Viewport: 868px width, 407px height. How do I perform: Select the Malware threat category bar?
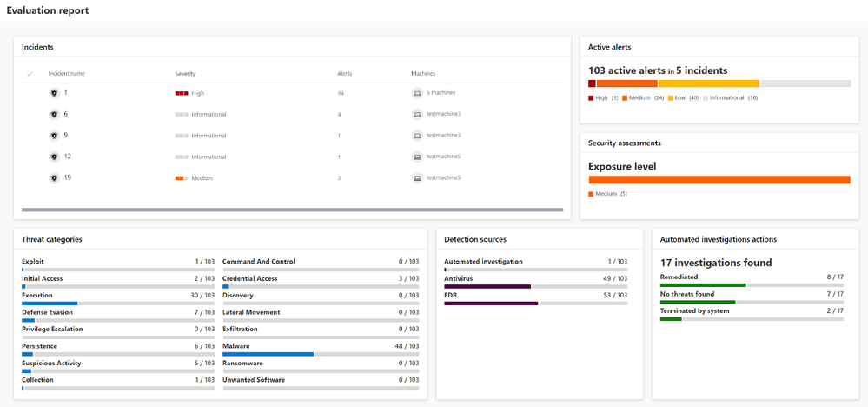(321, 350)
